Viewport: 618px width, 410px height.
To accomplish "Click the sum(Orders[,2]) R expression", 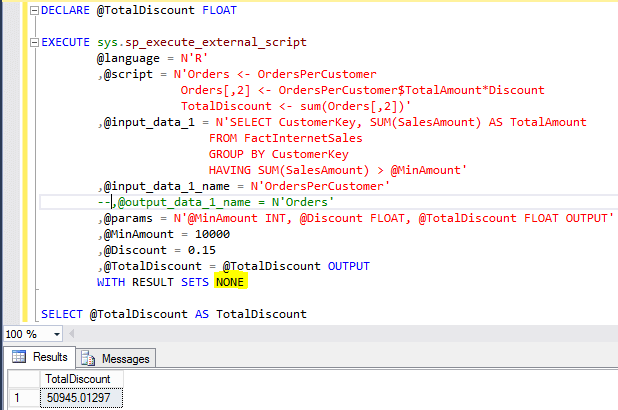I will (351, 106).
